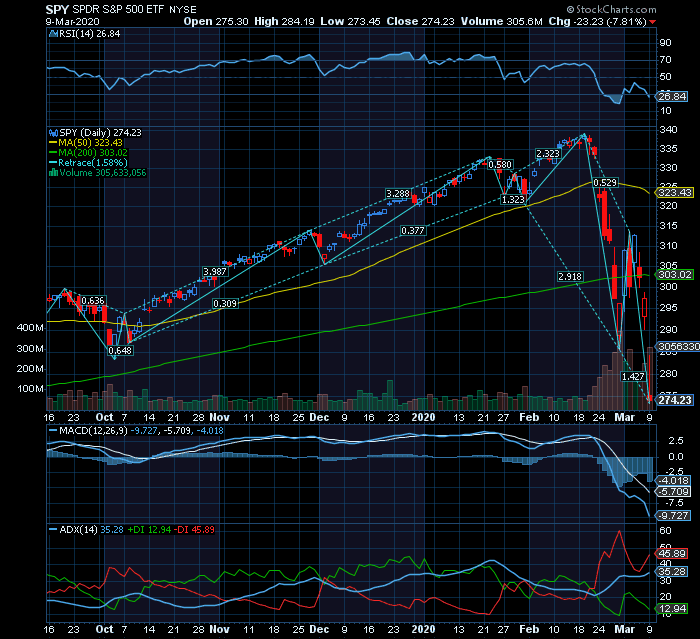Image resolution: width=700 pixels, height=639 pixels.
Task: Select the Close 274.23 header value
Action: click(421, 21)
